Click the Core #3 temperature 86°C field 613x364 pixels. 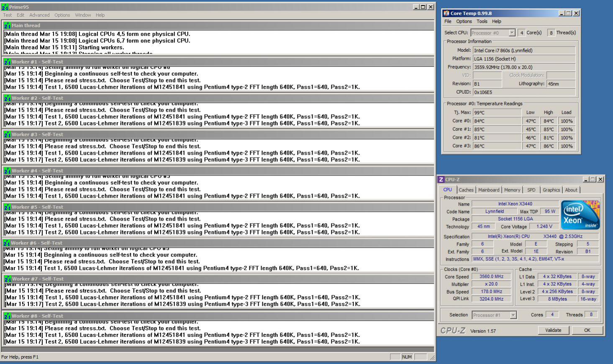(x=497, y=146)
